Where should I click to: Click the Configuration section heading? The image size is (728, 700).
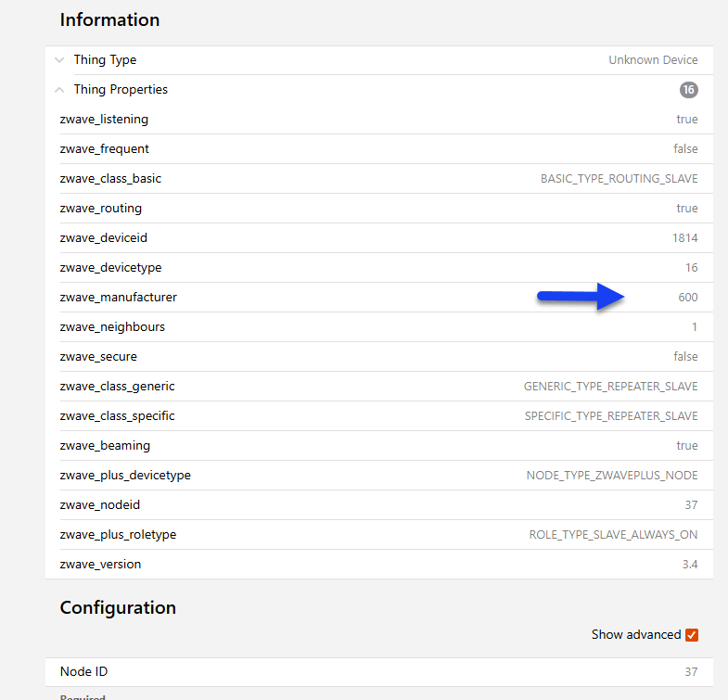click(x=118, y=608)
